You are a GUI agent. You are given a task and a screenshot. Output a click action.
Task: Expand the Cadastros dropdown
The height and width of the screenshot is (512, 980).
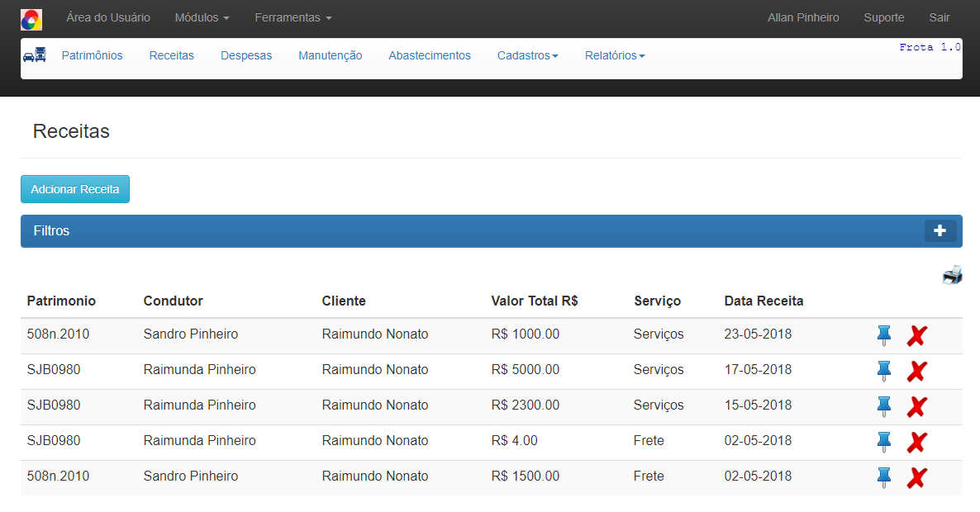click(527, 55)
